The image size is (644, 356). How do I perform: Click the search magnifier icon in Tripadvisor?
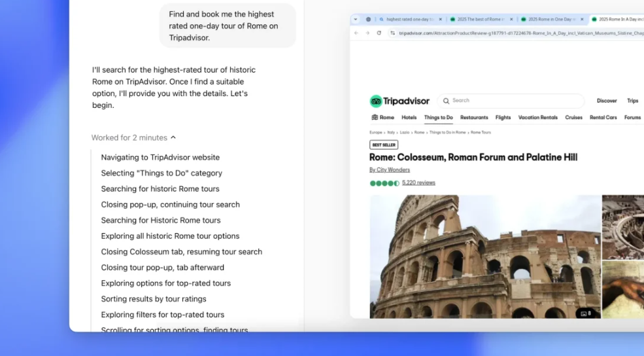pos(446,101)
